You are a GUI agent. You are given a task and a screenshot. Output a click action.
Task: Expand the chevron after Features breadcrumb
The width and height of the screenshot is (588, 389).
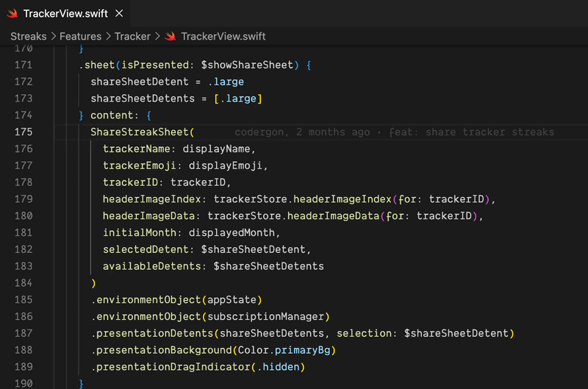[x=108, y=36]
